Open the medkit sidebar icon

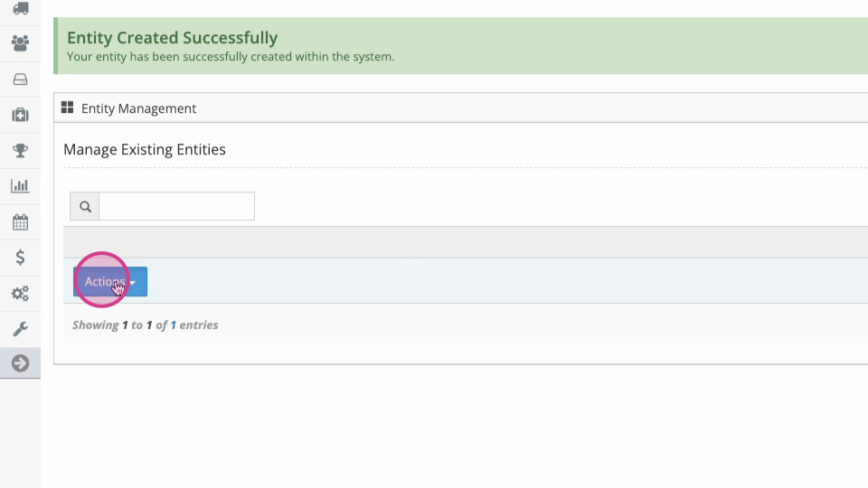[x=21, y=115]
